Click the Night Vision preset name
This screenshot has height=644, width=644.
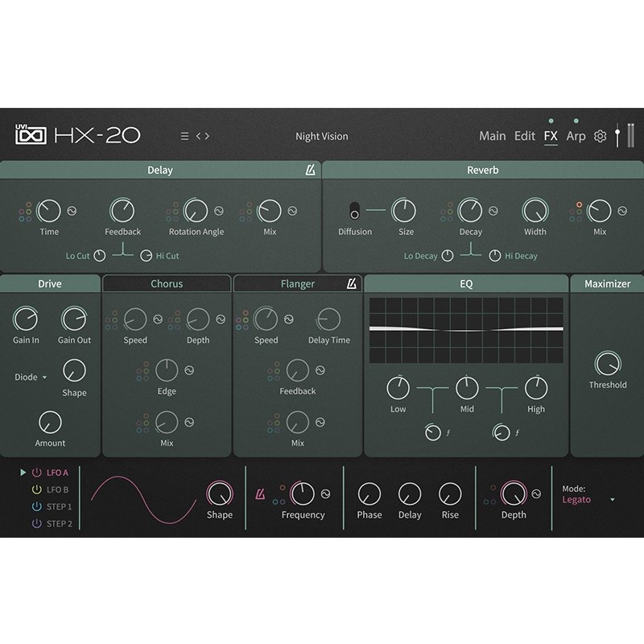(x=321, y=136)
